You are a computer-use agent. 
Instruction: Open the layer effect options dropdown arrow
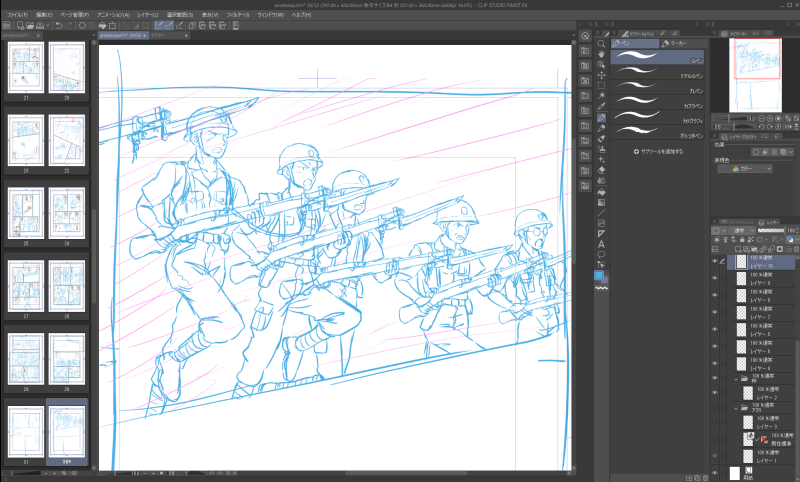pos(791,152)
